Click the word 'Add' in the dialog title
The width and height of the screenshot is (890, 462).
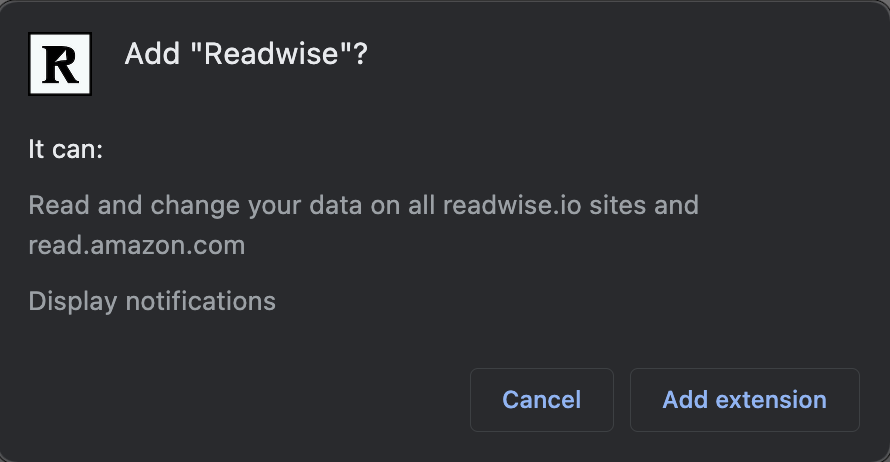coord(152,54)
